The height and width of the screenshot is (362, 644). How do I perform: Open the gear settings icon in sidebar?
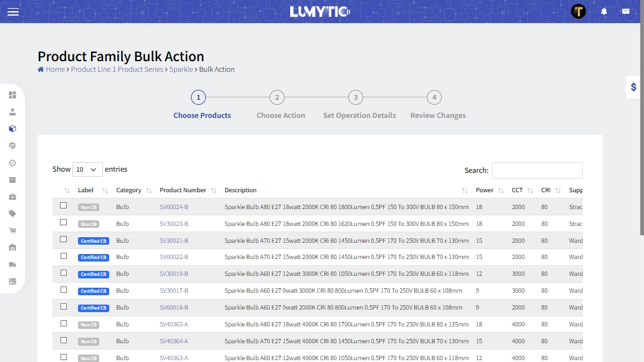[12, 145]
